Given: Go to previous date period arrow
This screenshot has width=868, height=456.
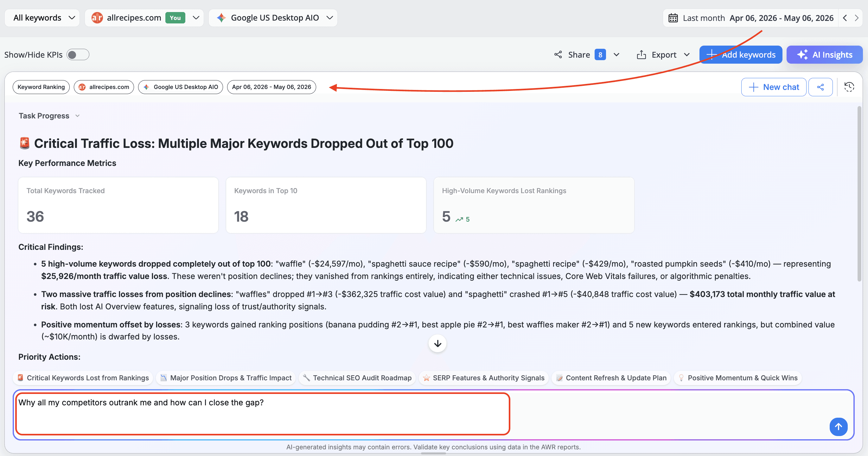Looking at the screenshot, I should click(845, 18).
